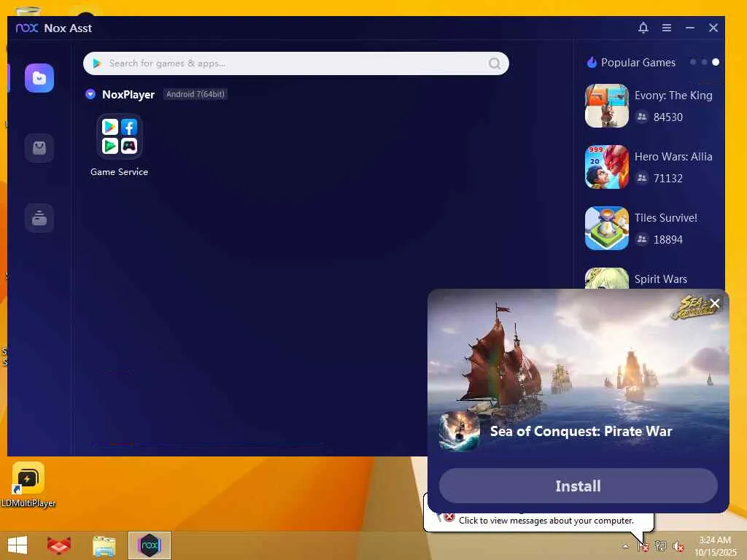This screenshot has width=747, height=560.
Task: Open the network tray icon
Action: click(x=661, y=545)
